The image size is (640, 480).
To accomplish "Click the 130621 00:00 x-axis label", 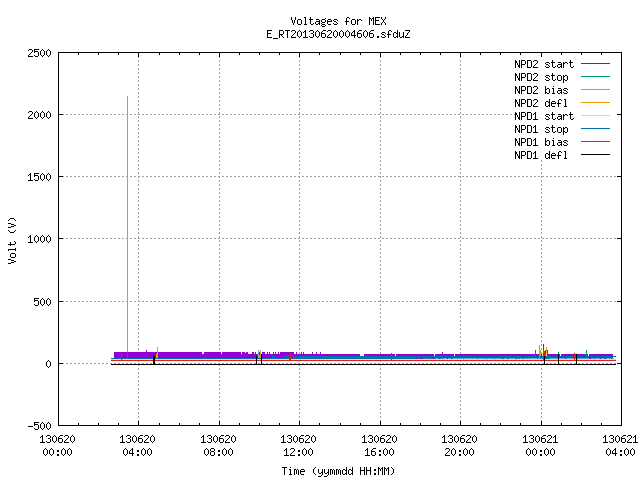I will tap(540, 446).
